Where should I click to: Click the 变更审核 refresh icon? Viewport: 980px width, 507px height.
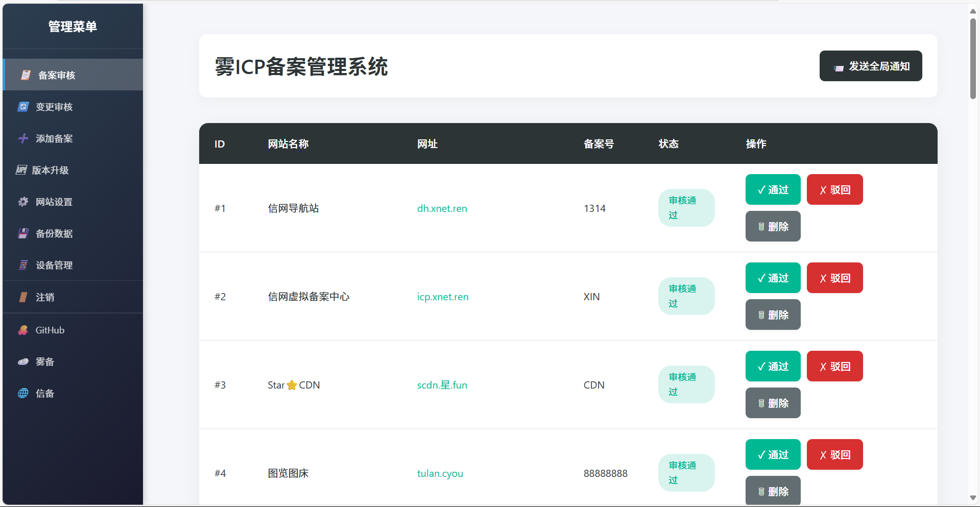click(23, 107)
